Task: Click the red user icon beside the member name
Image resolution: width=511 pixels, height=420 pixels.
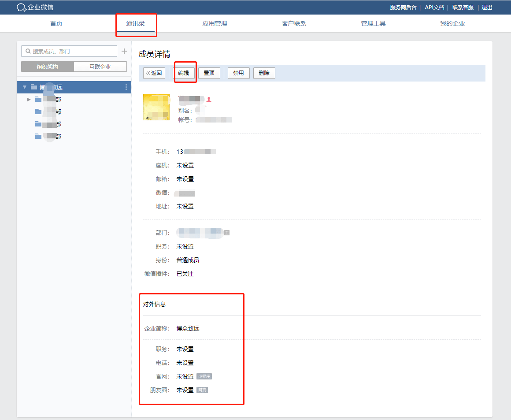Action: pyautogui.click(x=209, y=100)
